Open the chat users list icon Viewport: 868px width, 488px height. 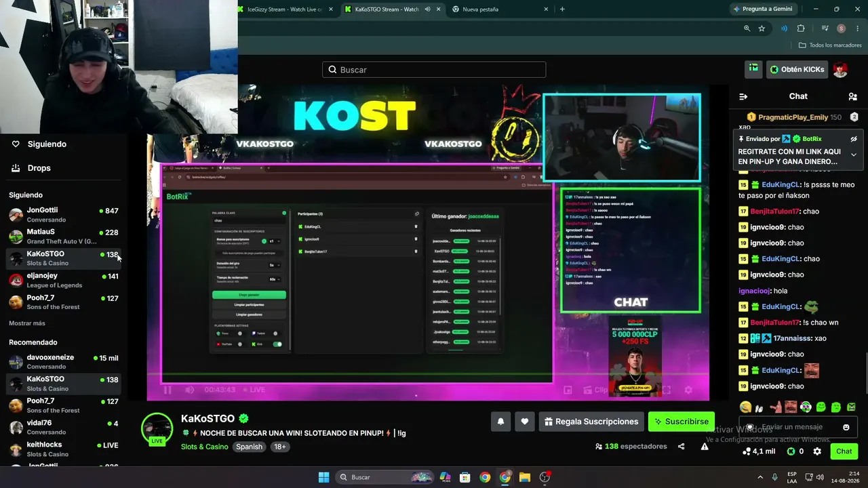(853, 96)
